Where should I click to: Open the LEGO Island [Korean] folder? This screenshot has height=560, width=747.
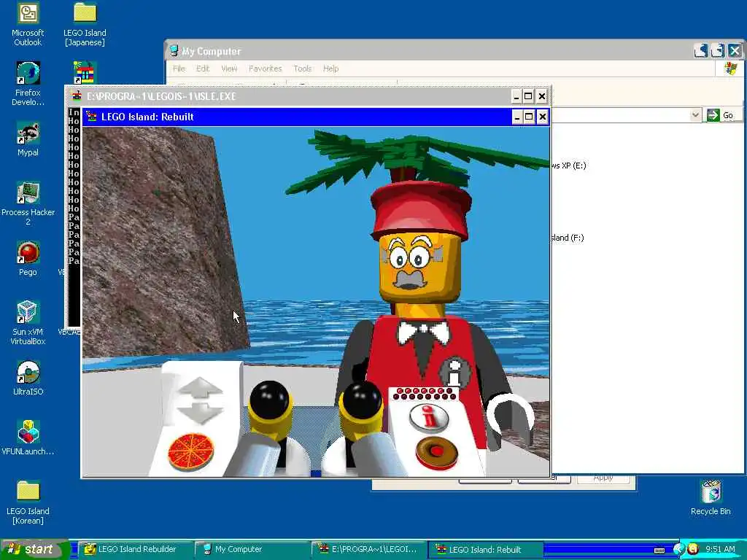[28, 502]
